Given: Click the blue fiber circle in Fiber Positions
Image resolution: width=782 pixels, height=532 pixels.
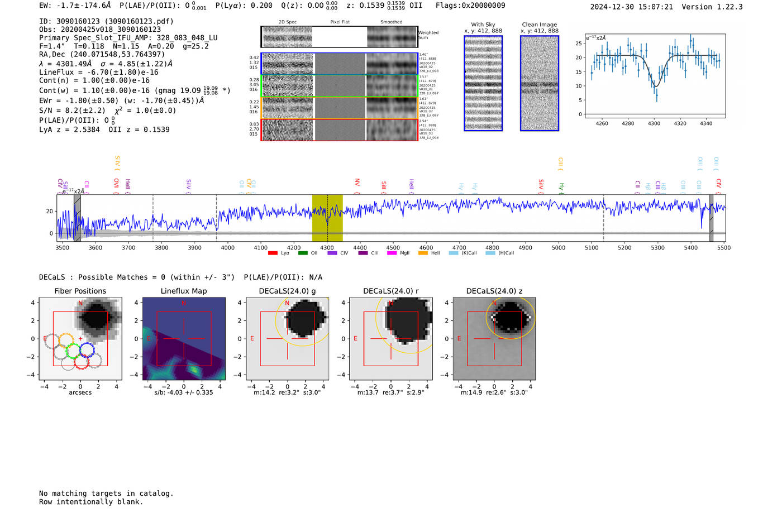Looking at the screenshot, I should tap(87, 350).
